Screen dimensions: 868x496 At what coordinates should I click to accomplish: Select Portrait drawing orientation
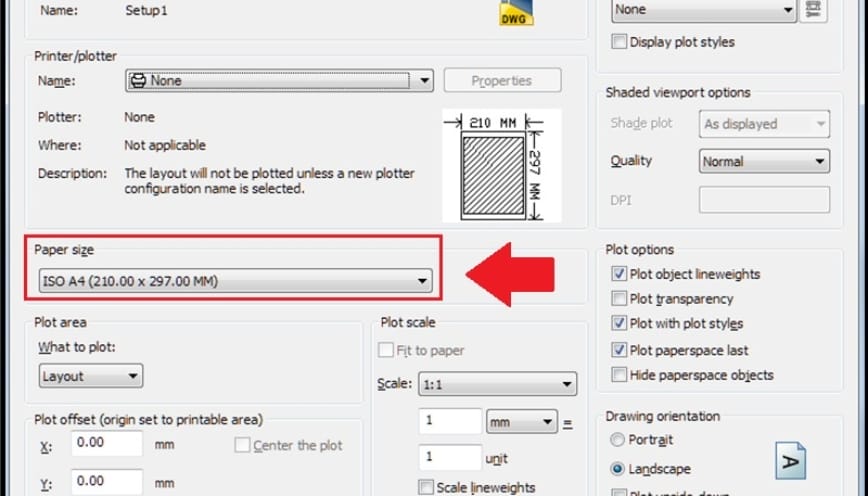click(617, 440)
